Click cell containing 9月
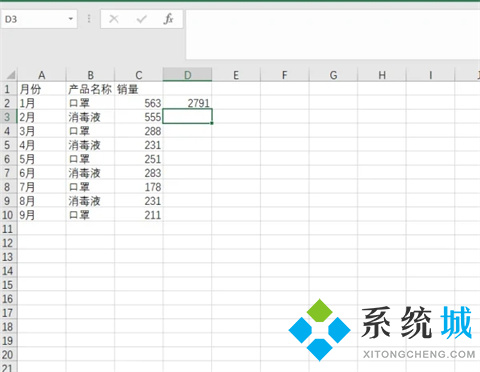The height and width of the screenshot is (372, 480). 42,215
